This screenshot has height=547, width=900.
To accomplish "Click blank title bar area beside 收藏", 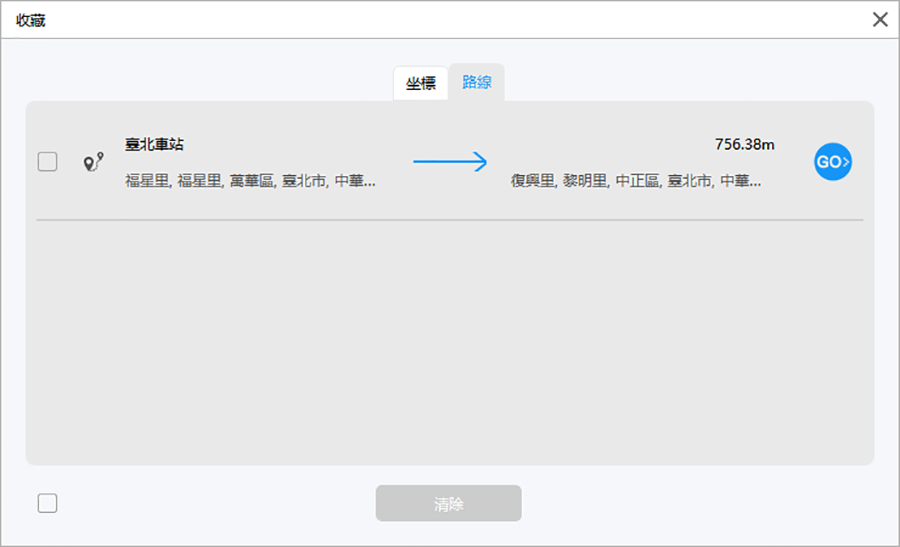I will (x=450, y=20).
